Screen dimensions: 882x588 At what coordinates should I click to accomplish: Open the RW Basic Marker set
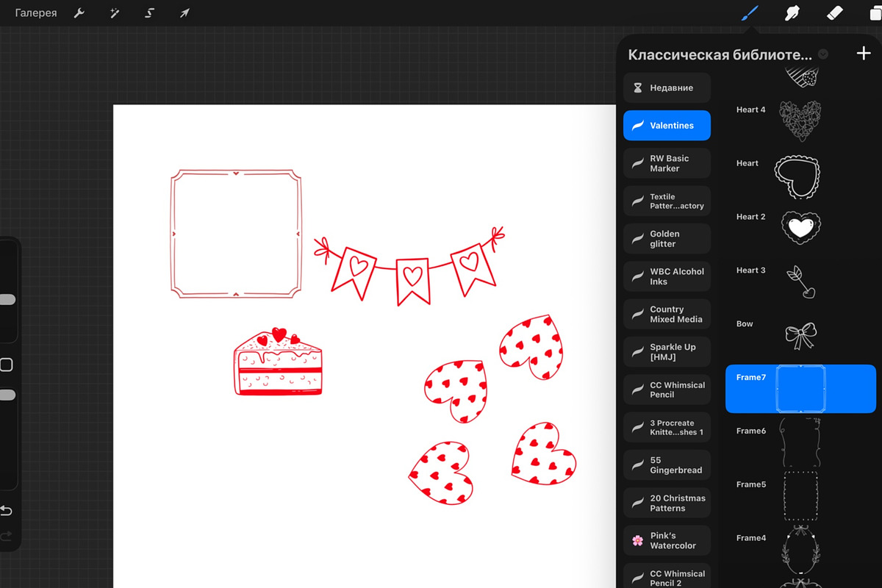(x=667, y=163)
